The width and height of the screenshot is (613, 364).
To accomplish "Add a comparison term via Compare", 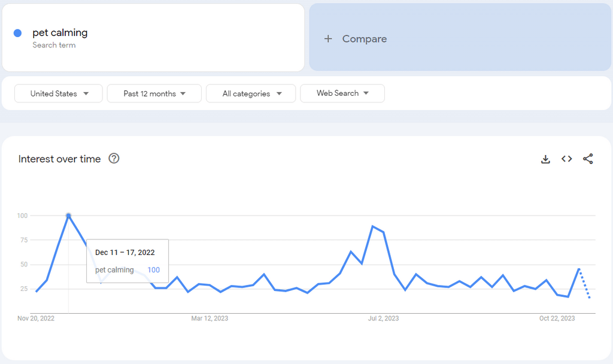I will [x=460, y=38].
